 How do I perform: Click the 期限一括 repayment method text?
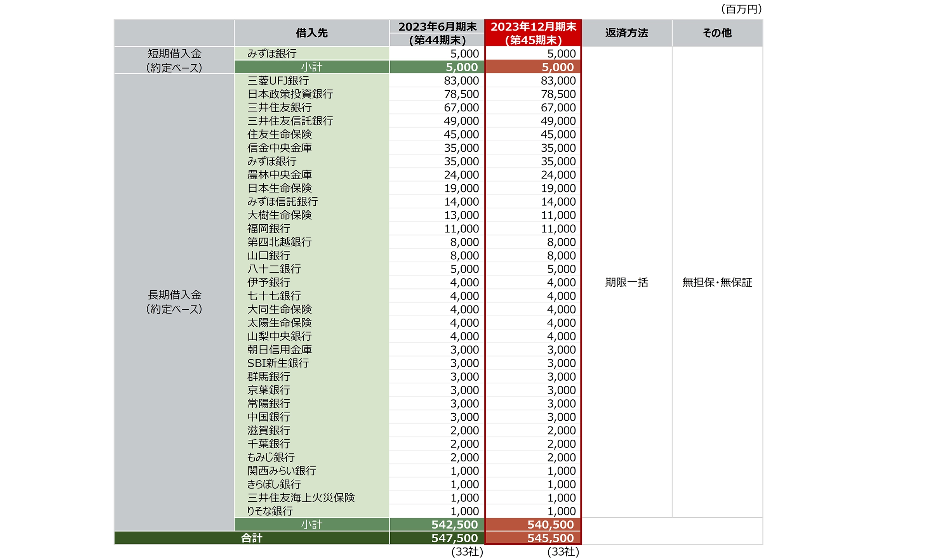pyautogui.click(x=627, y=283)
